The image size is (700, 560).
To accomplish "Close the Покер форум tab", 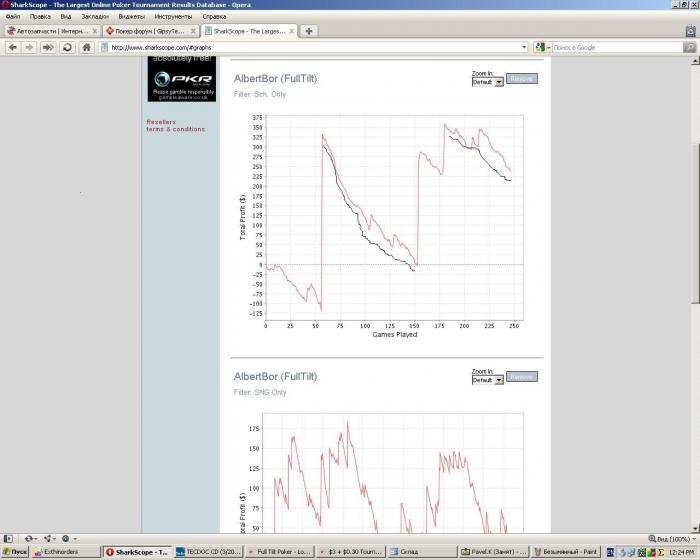I will (193, 31).
